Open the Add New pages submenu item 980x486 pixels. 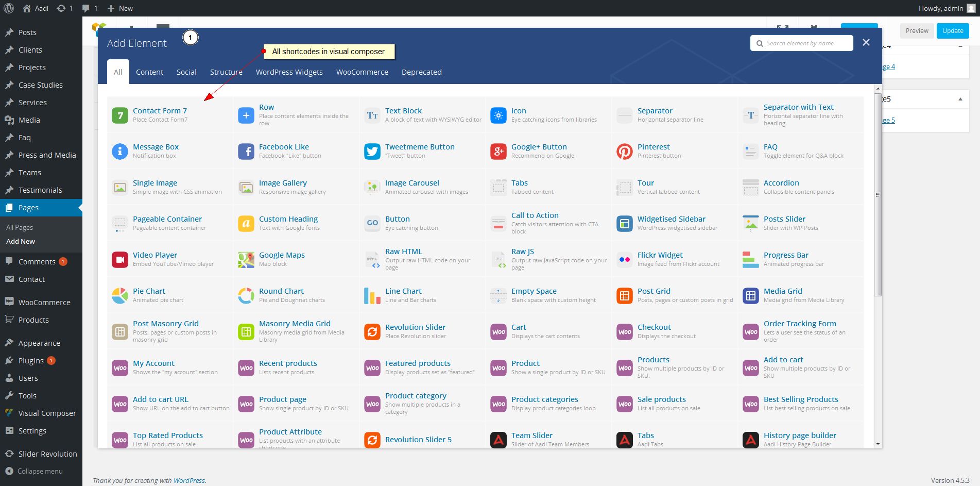[21, 241]
